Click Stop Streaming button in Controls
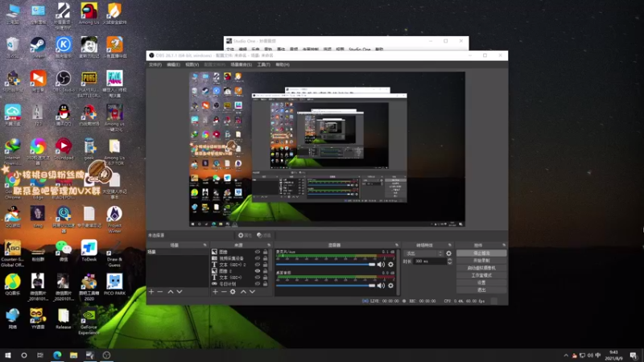 pos(481,253)
